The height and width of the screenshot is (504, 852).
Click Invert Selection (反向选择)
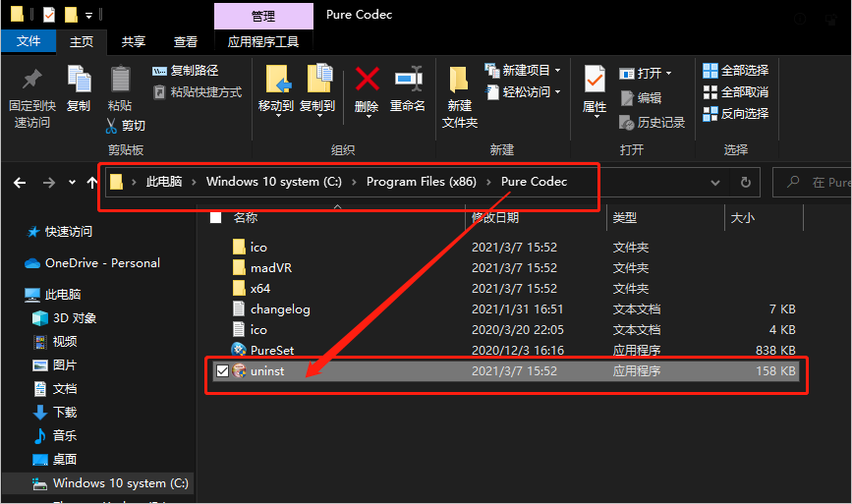tap(736, 114)
